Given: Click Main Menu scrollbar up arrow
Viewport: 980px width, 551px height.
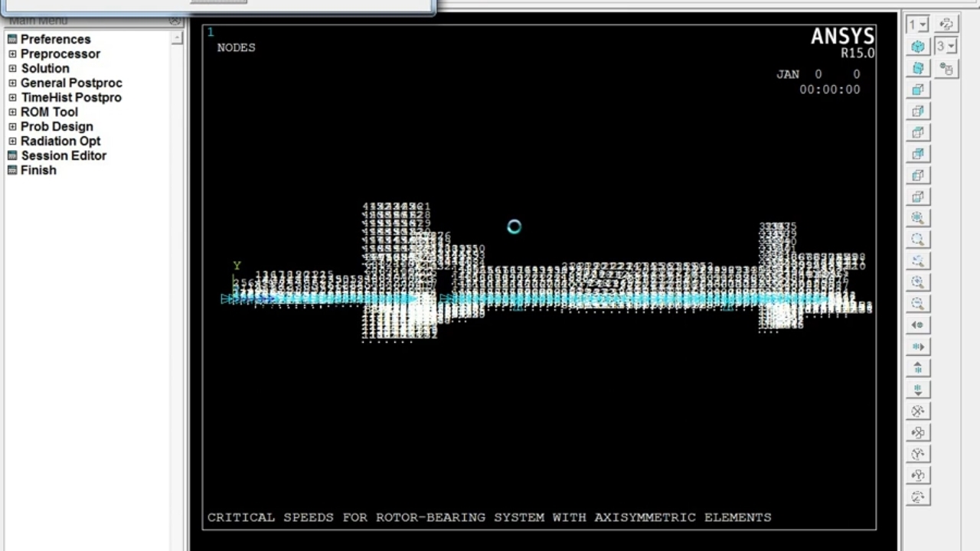Looking at the screenshot, I should (x=177, y=37).
